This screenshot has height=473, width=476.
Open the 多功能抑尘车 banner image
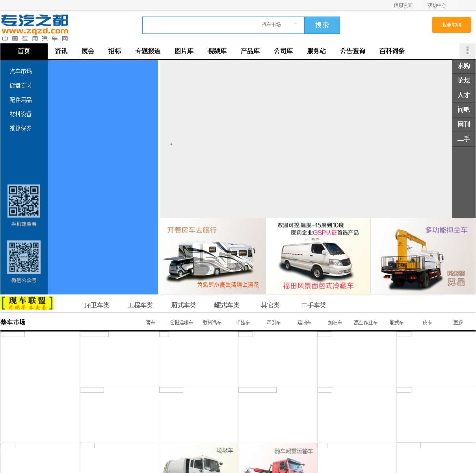tap(423, 256)
